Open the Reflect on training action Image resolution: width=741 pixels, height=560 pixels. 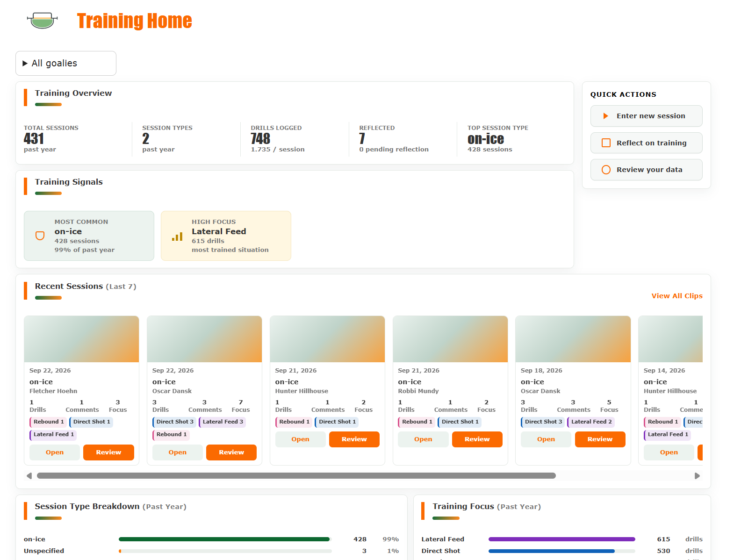[646, 143]
